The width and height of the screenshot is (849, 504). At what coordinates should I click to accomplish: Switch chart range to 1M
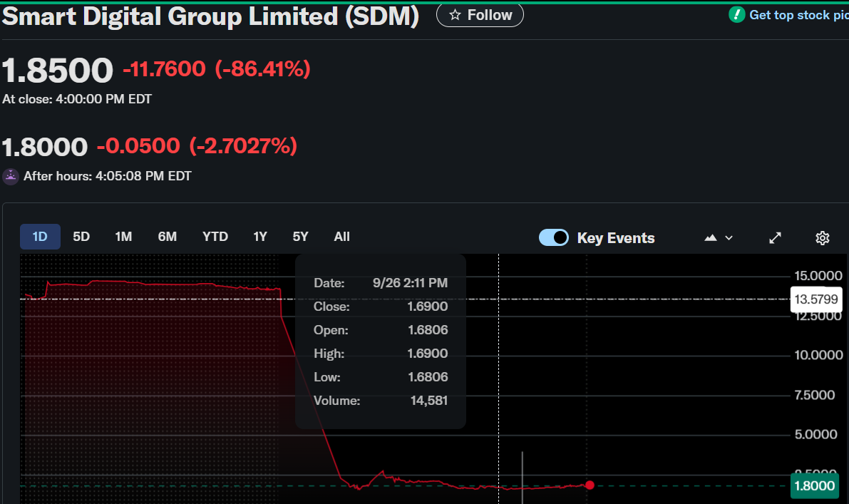tap(123, 237)
